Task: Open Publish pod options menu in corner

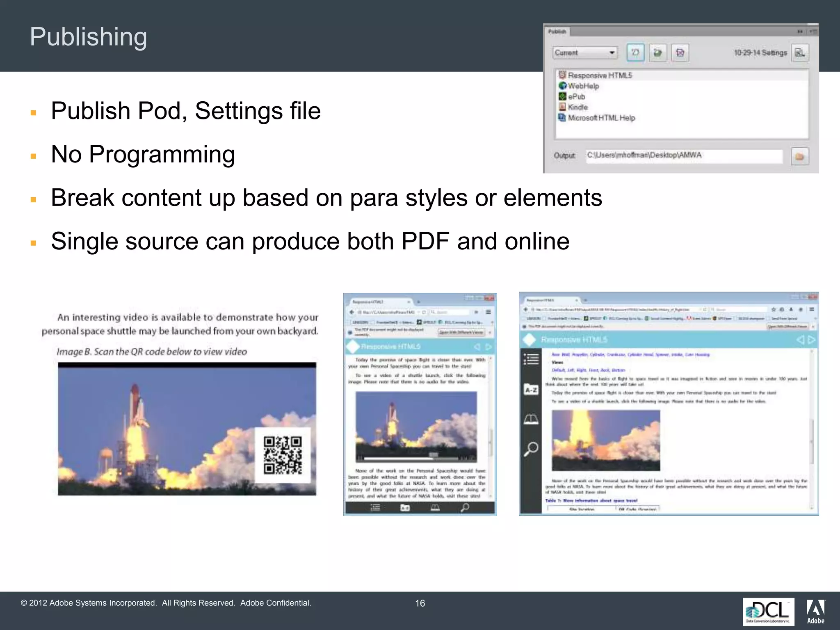Action: click(813, 32)
